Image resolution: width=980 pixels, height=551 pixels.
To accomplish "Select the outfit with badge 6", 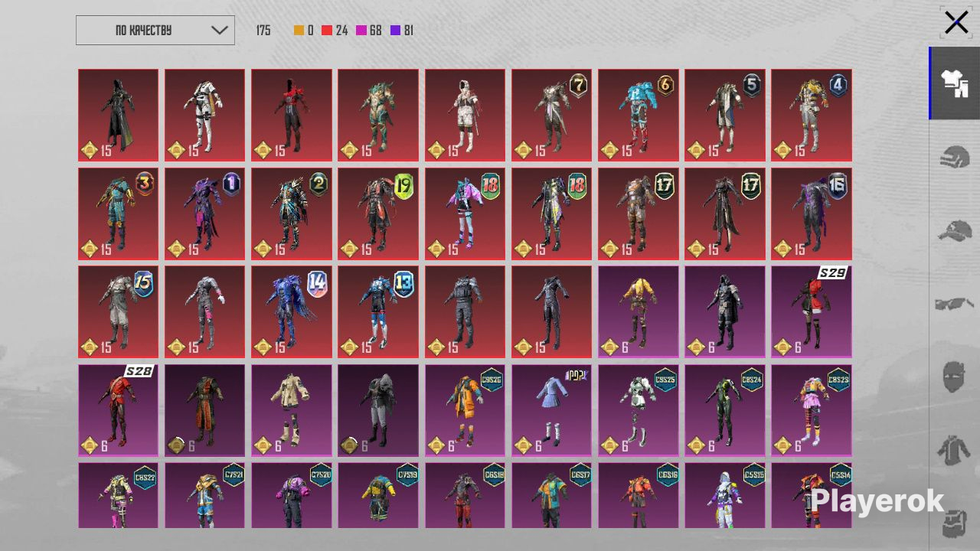I will point(638,116).
